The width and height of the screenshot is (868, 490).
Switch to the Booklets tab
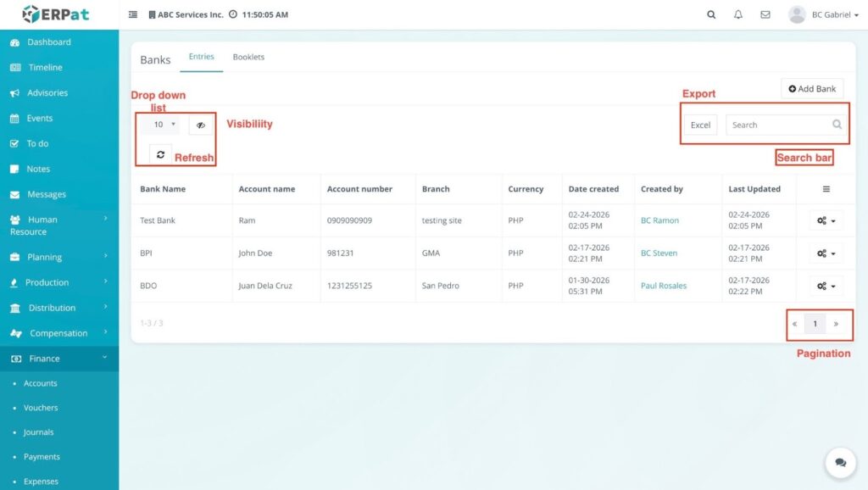248,58
